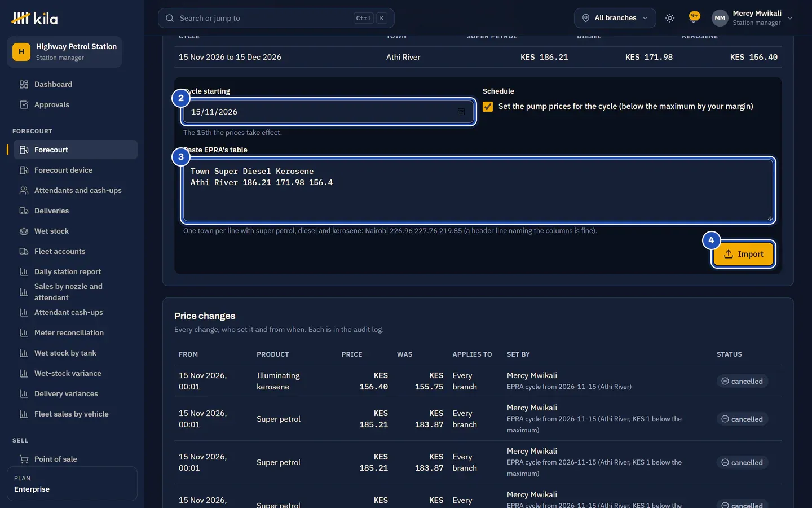
Task: Click the Dashboard icon in sidebar
Action: click(24, 84)
